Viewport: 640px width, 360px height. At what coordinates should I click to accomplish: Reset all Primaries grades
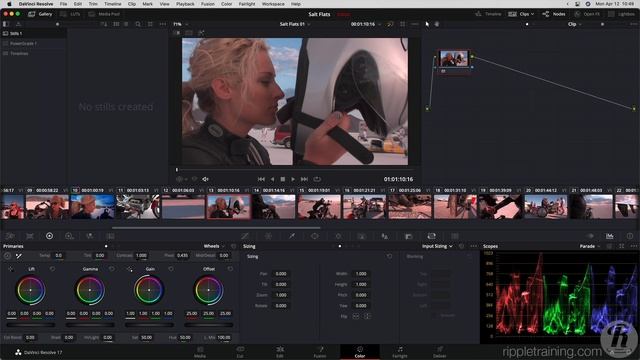point(233,246)
